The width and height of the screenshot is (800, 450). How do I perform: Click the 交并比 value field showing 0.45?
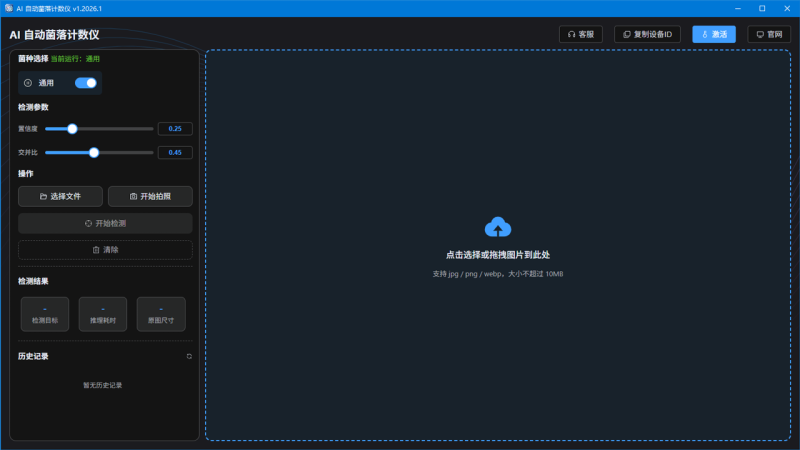click(175, 153)
